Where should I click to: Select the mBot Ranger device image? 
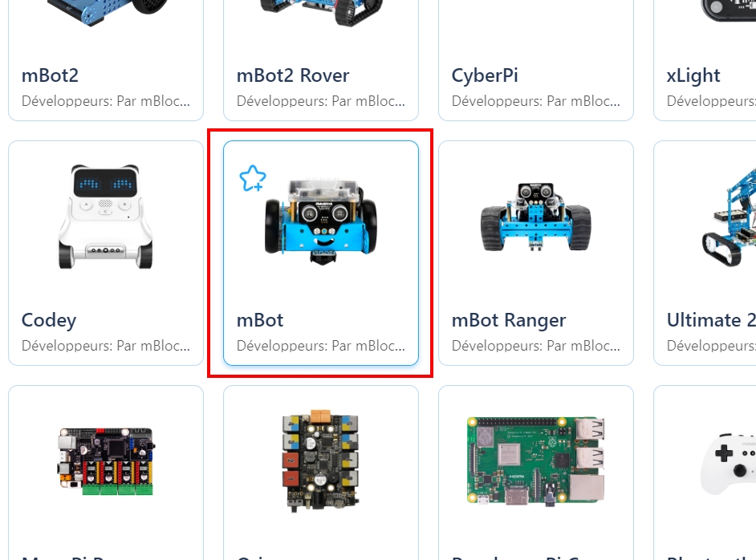pyautogui.click(x=535, y=217)
